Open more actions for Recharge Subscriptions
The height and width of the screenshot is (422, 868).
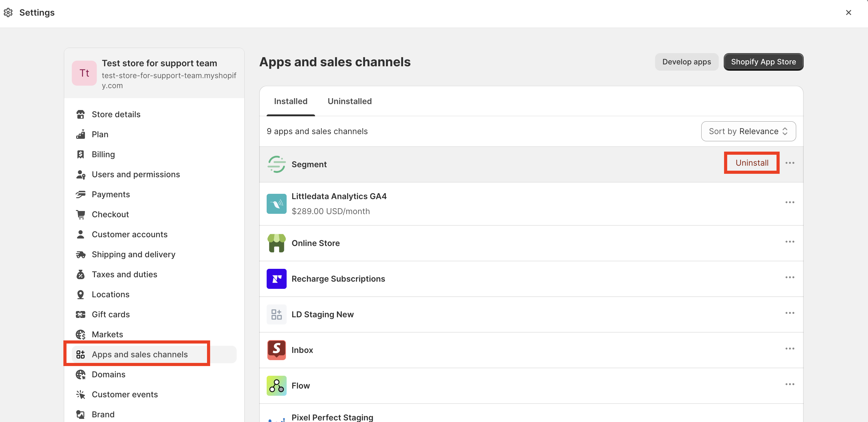coord(790,277)
